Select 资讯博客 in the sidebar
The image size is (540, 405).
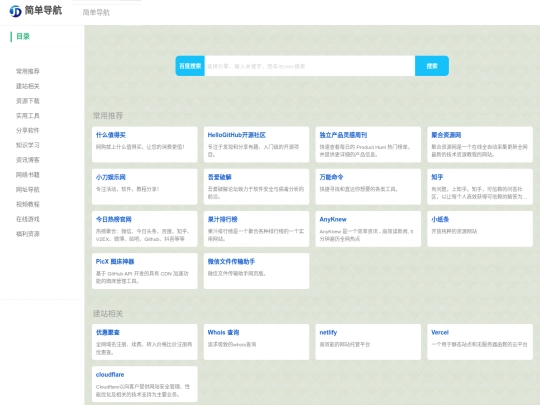click(x=28, y=160)
